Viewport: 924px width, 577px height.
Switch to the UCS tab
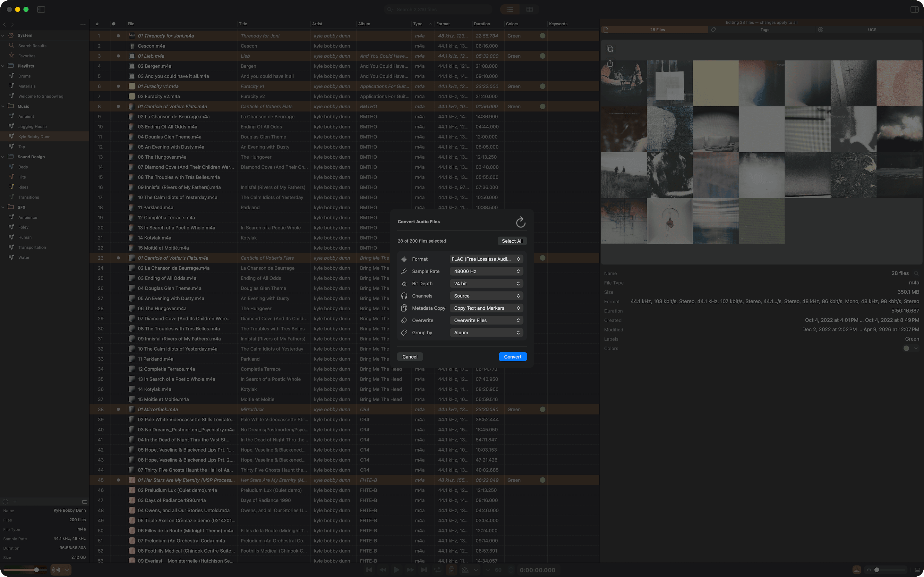[872, 29]
